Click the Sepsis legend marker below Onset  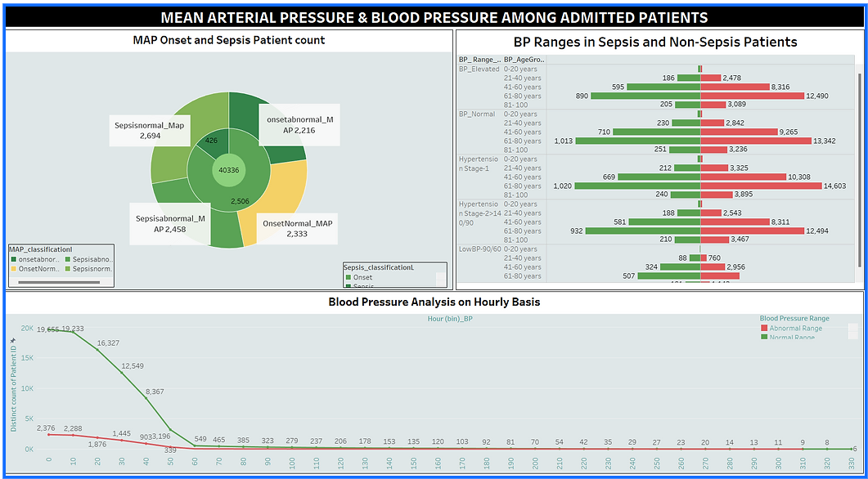(x=349, y=286)
